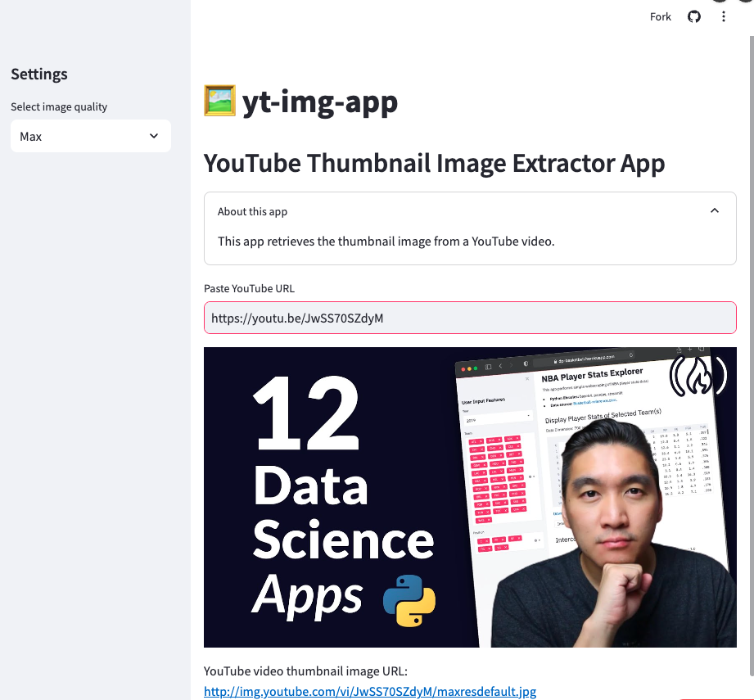Click the Paste YouTube URL input field

(x=470, y=318)
